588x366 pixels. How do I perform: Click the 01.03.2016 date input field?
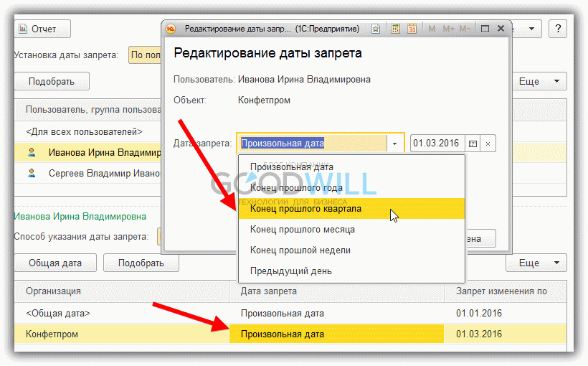pos(436,144)
